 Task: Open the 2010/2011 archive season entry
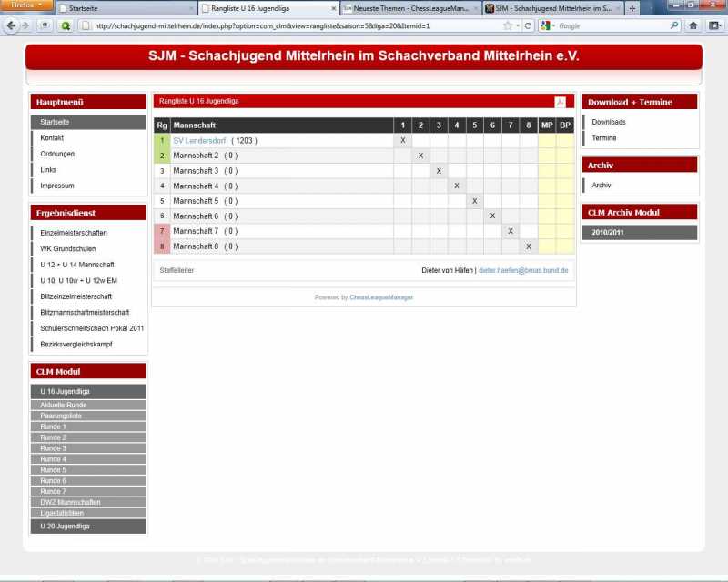point(608,232)
